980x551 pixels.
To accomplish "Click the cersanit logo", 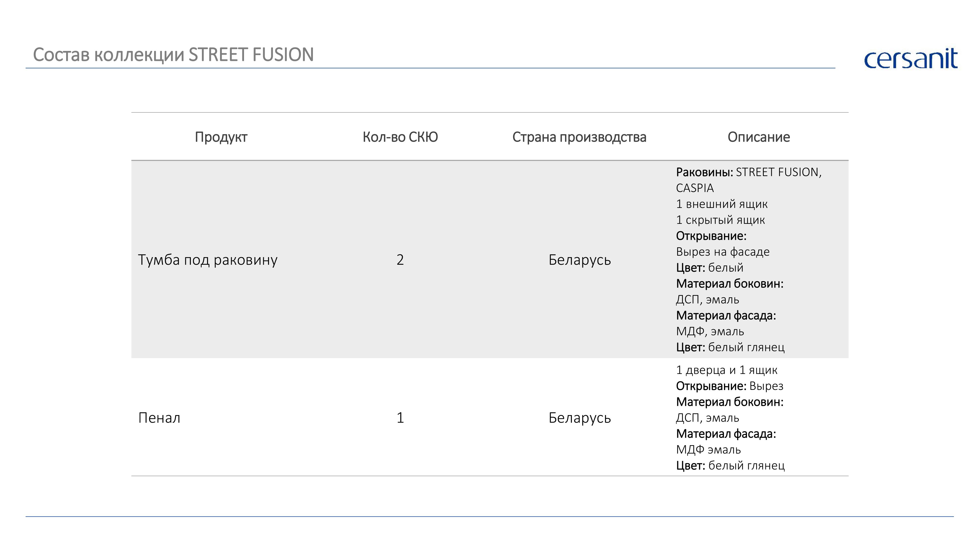I will 911,59.
